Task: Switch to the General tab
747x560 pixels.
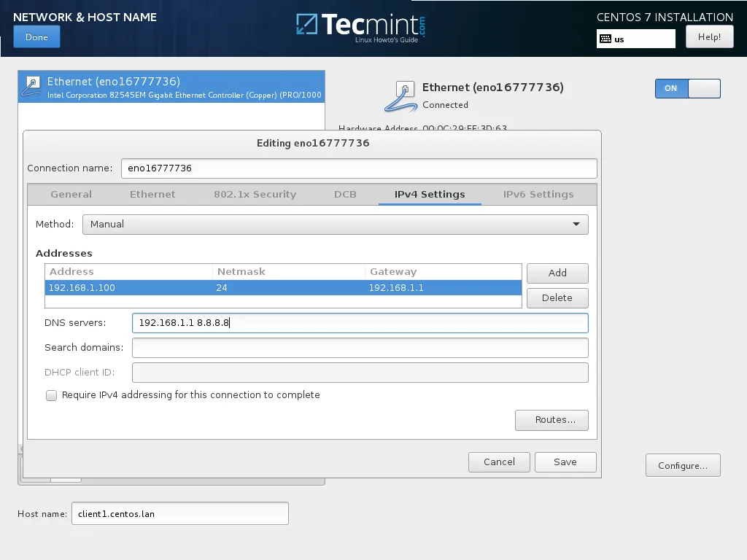Action: [x=71, y=194]
